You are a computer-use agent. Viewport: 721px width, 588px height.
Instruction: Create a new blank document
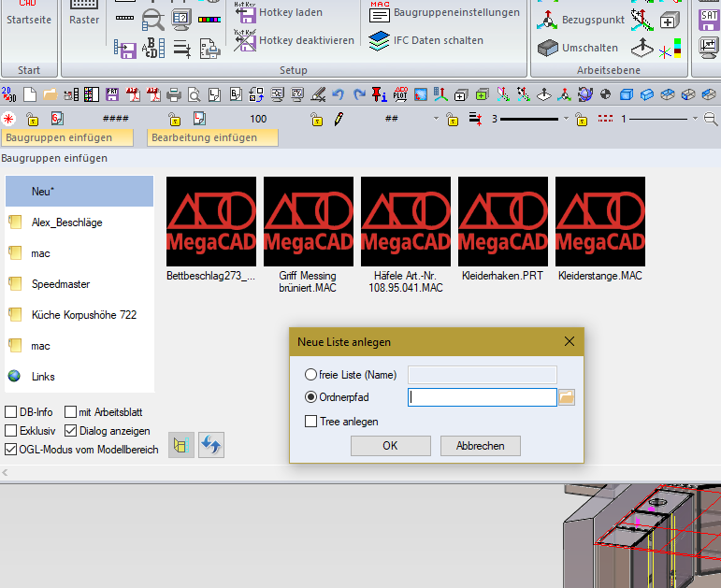click(30, 94)
